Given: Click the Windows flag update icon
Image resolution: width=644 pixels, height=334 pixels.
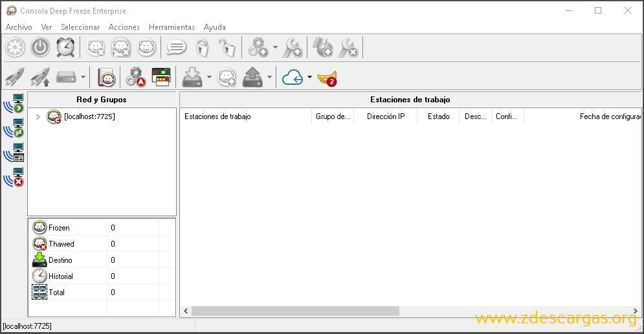Looking at the screenshot, I should [x=323, y=48].
